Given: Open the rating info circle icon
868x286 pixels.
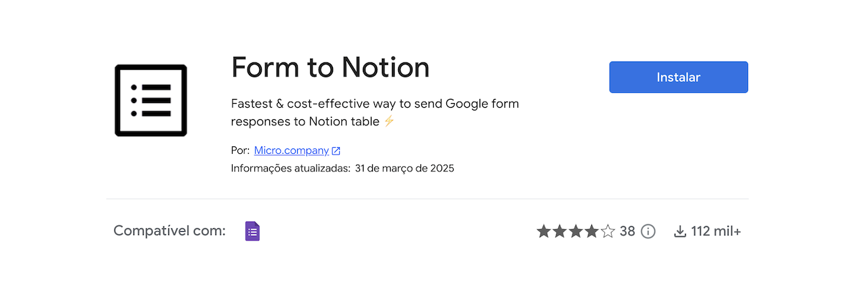Looking at the screenshot, I should (648, 232).
